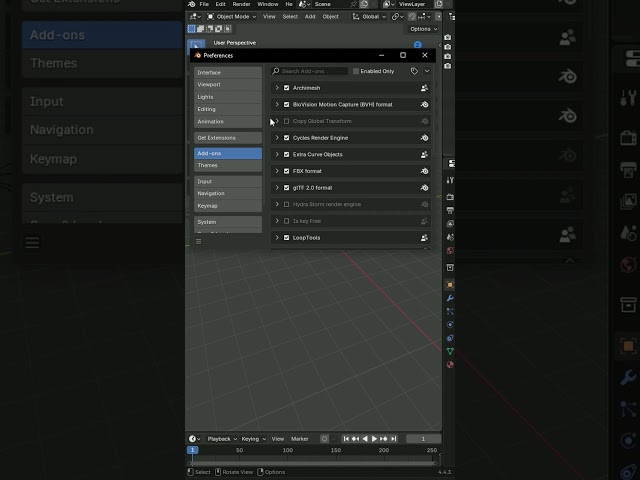
Task: Open the Add-ons settings dropdown arrow beside the tag icon
Action: coord(427,71)
